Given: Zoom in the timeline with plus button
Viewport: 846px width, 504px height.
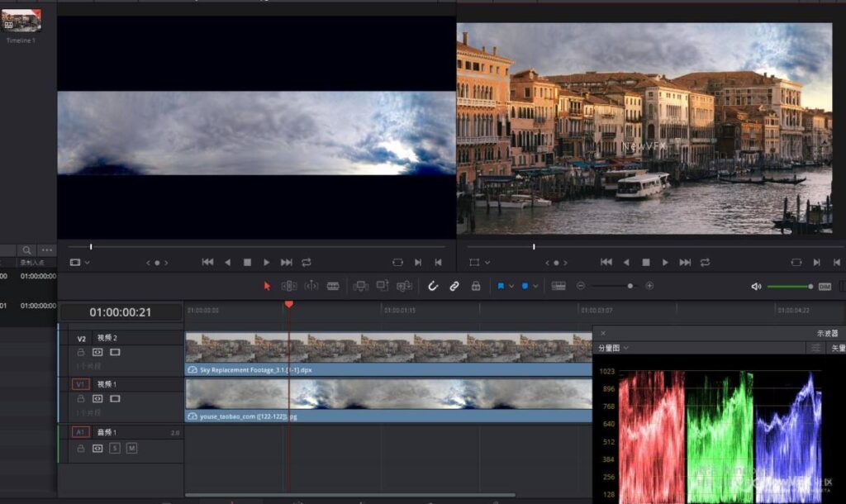Looking at the screenshot, I should point(649,286).
